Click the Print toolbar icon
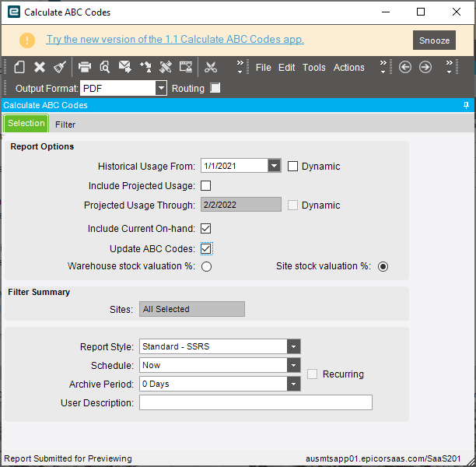Viewport: 476px width, 467px height. 85,67
